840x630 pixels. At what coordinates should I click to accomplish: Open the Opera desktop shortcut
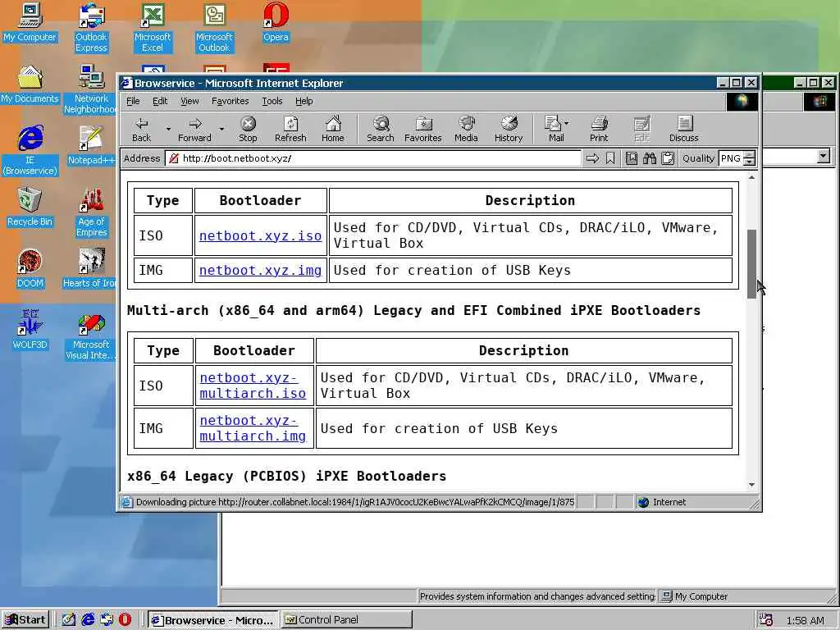pos(276,22)
